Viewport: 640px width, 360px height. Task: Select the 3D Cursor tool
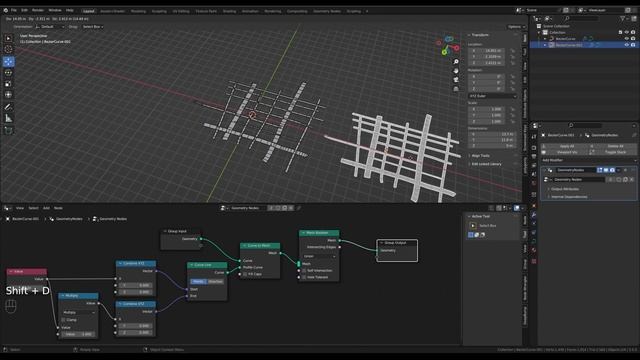[x=8, y=49]
